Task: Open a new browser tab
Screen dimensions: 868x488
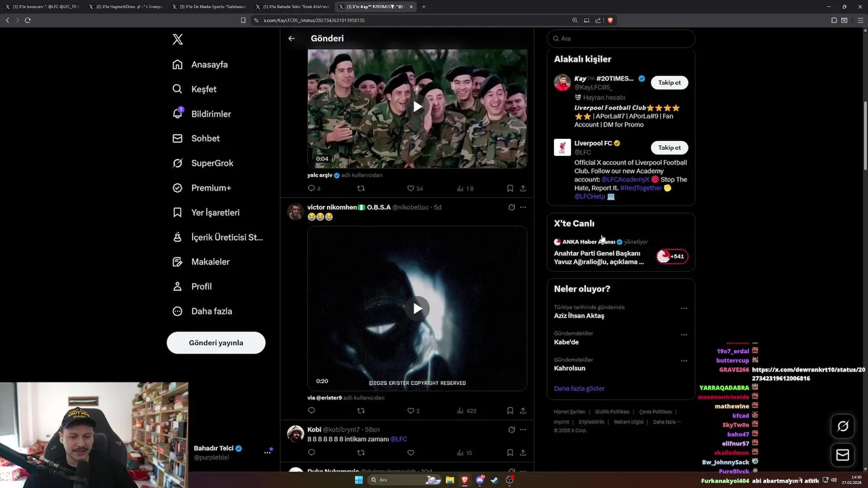Action: click(424, 7)
